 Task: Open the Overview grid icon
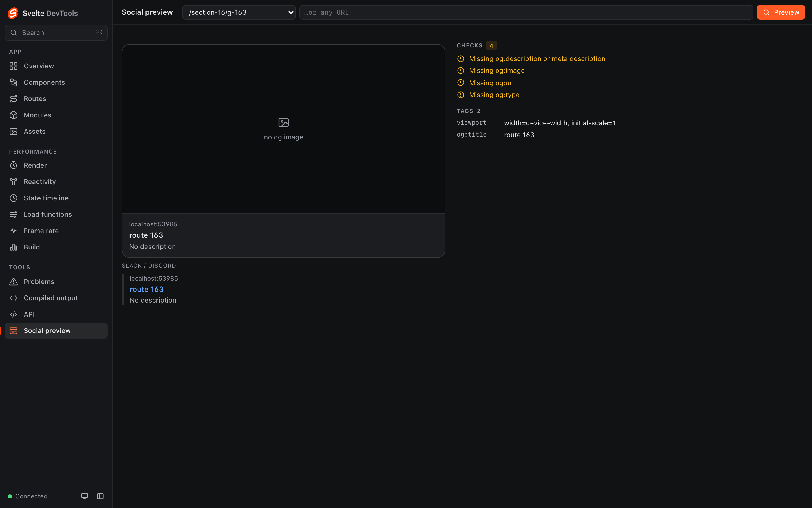click(x=14, y=66)
